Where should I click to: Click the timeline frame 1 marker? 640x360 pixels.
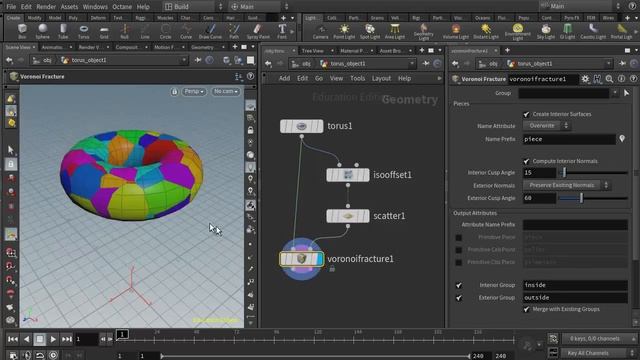coord(122,335)
